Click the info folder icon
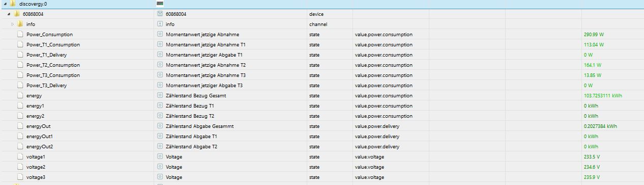 pos(20,24)
